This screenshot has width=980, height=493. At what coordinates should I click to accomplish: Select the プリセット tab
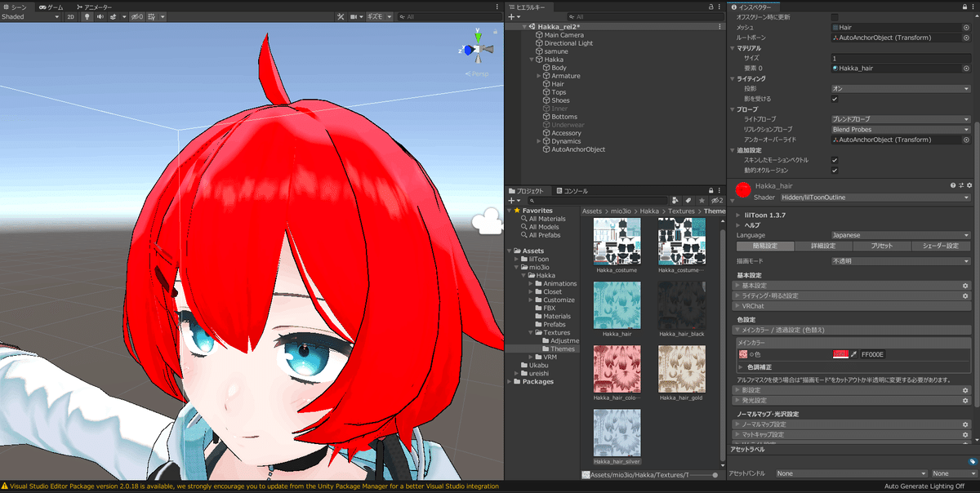pos(882,246)
